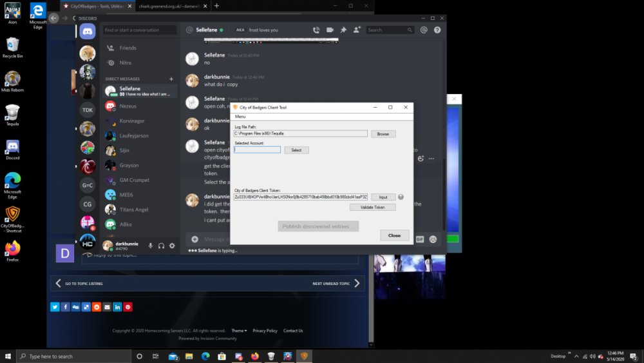Click Find or start a conversation field

139,30
